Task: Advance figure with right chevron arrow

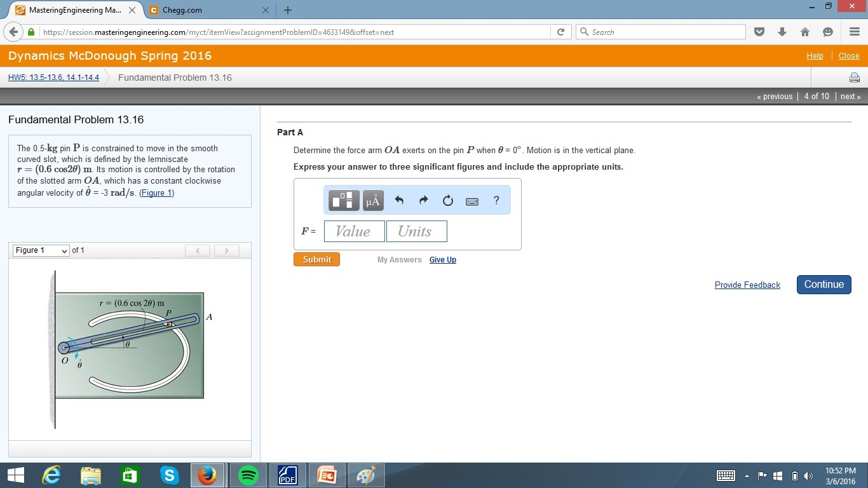Action: point(226,250)
